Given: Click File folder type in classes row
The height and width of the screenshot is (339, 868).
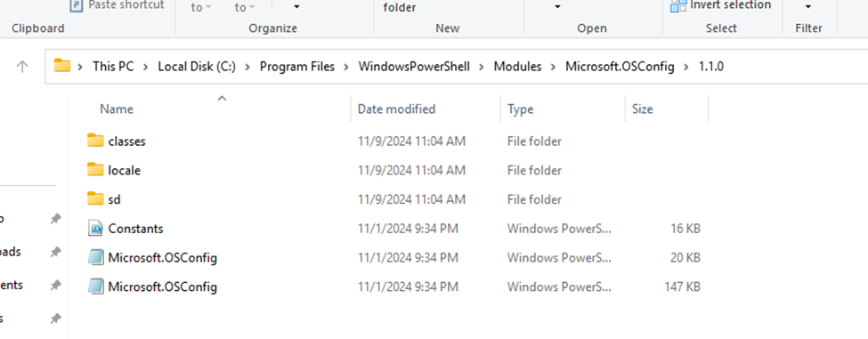Looking at the screenshot, I should pyautogui.click(x=534, y=141).
